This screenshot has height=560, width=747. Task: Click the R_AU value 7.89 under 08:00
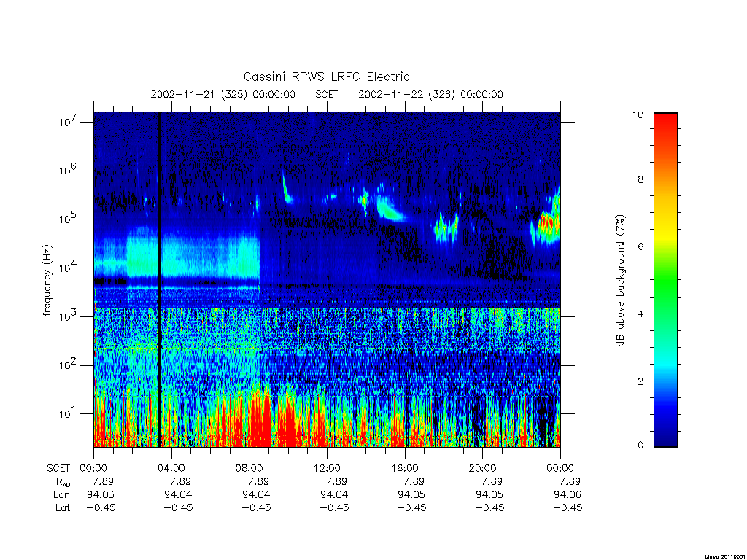258,481
